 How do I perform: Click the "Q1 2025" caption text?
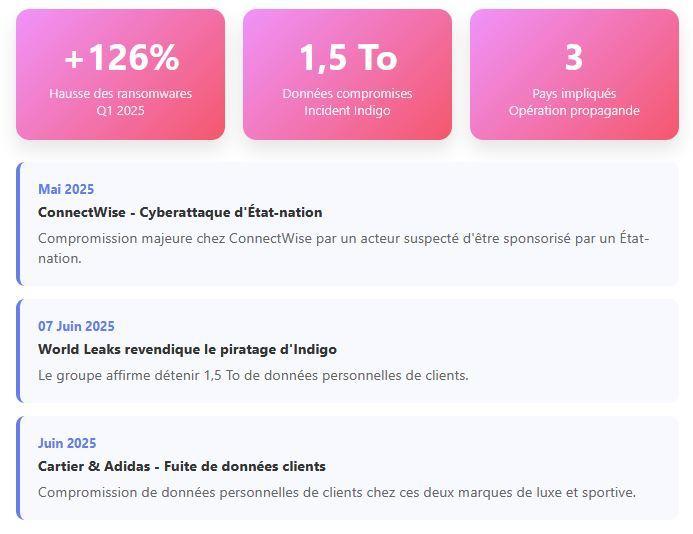click(120, 111)
